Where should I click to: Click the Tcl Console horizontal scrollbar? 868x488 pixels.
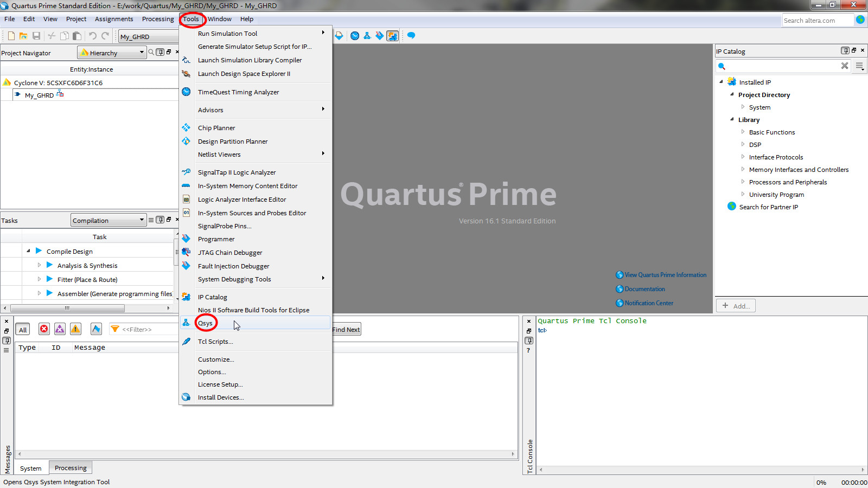pos(701,470)
